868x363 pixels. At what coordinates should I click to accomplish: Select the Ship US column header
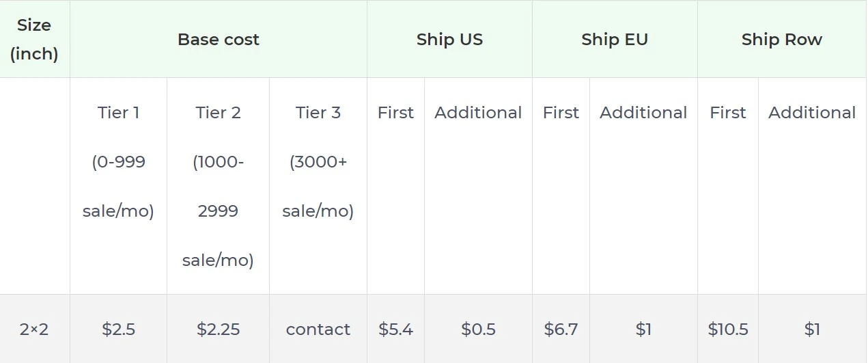449,40
